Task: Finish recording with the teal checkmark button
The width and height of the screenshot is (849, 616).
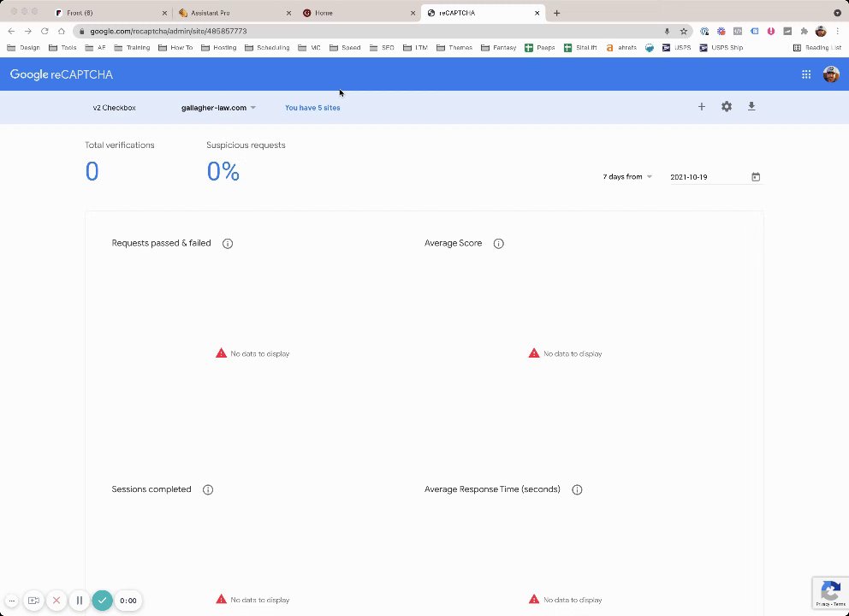Action: 103,601
